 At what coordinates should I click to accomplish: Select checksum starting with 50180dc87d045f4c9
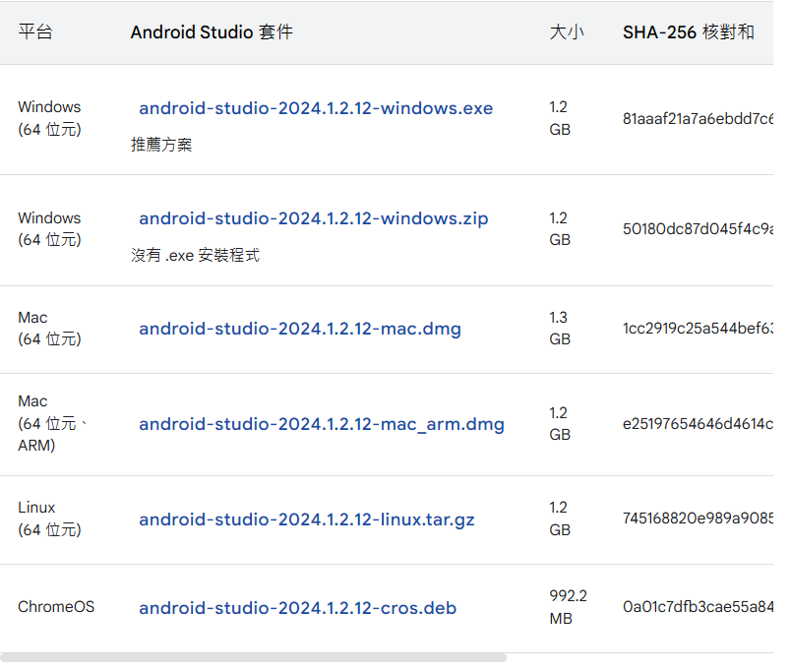pos(698,229)
